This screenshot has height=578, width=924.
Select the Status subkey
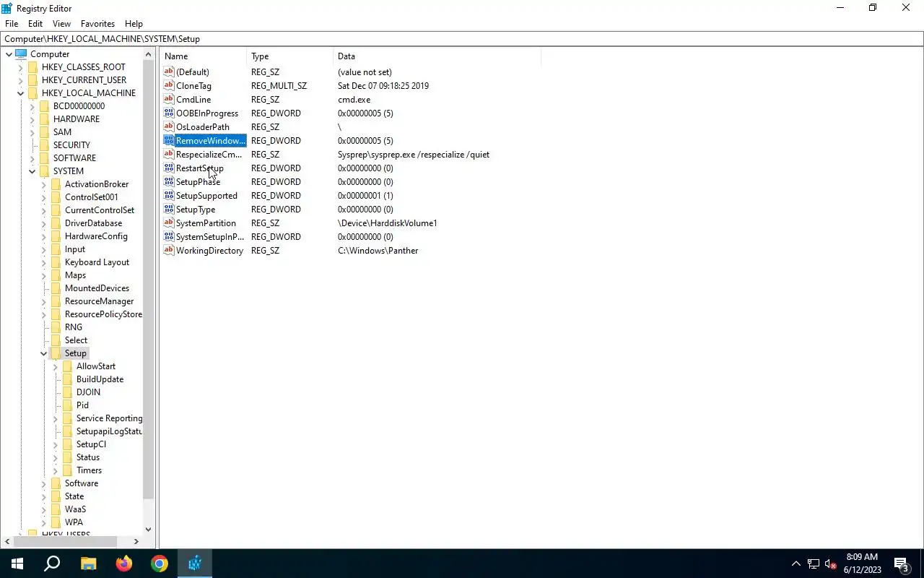point(88,457)
